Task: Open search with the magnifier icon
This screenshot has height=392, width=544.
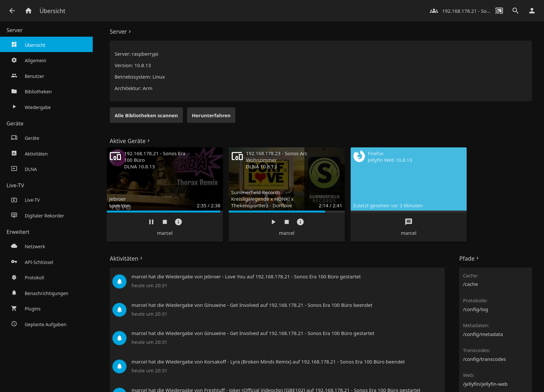Action: (515, 11)
